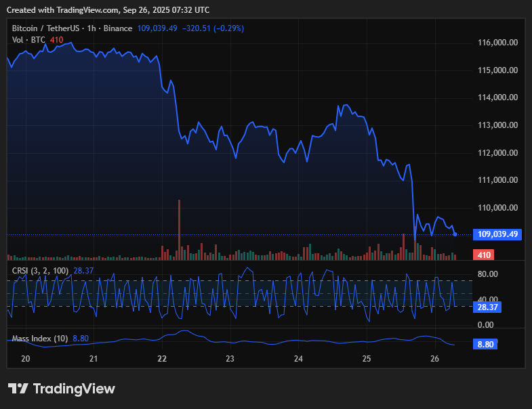This screenshot has width=532, height=409.
Task: Click the blue 109,039.49 current price tag
Action: (497, 234)
